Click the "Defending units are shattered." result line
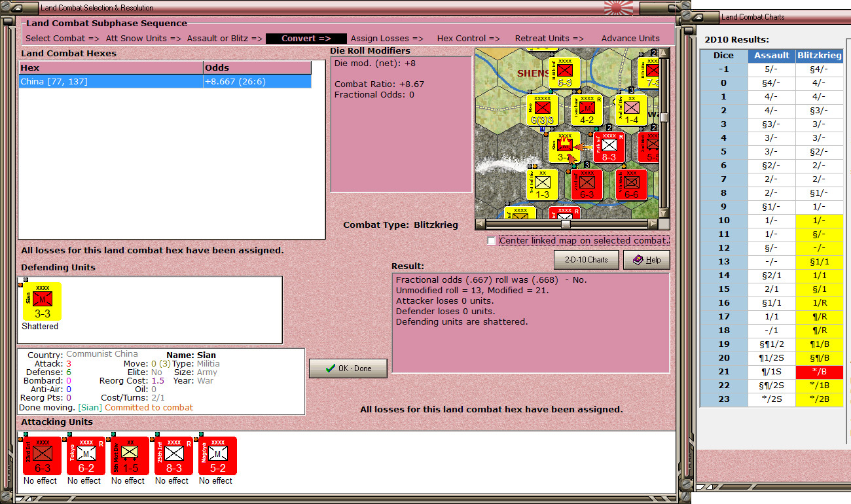The image size is (851, 504). click(x=462, y=321)
